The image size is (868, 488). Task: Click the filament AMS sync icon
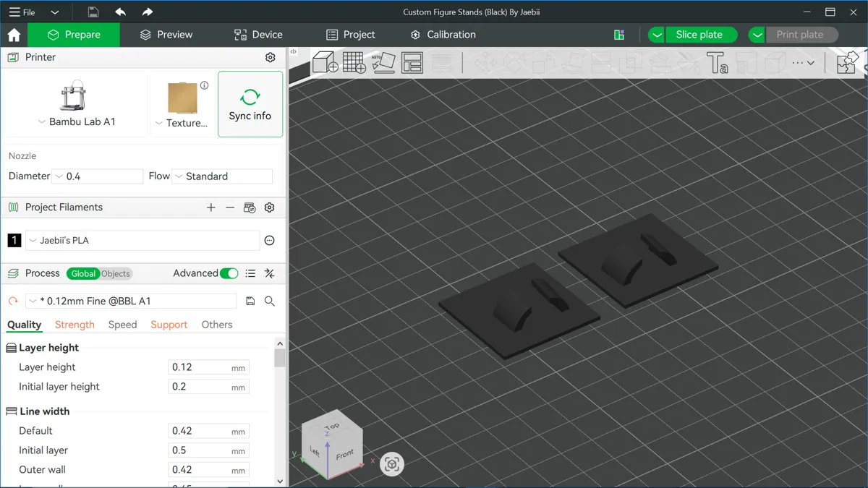[250, 207]
